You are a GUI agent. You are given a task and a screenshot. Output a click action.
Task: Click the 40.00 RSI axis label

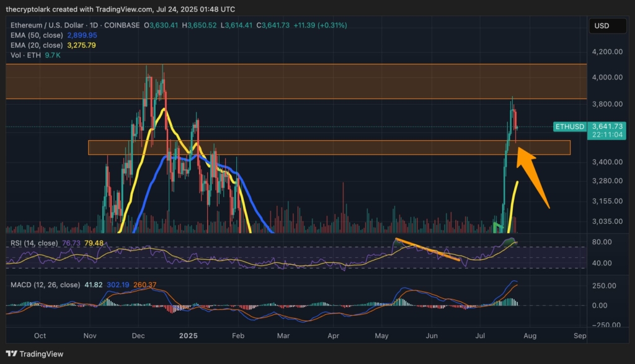(x=602, y=263)
